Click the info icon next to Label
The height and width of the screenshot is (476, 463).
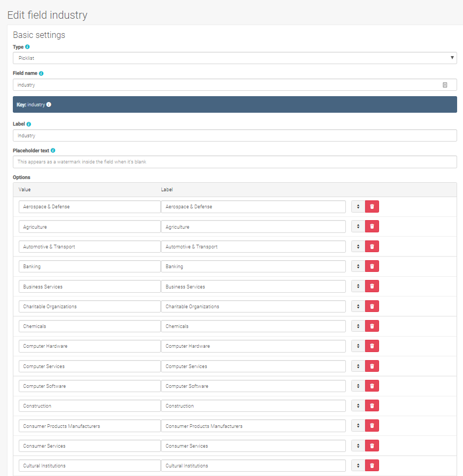pos(28,124)
